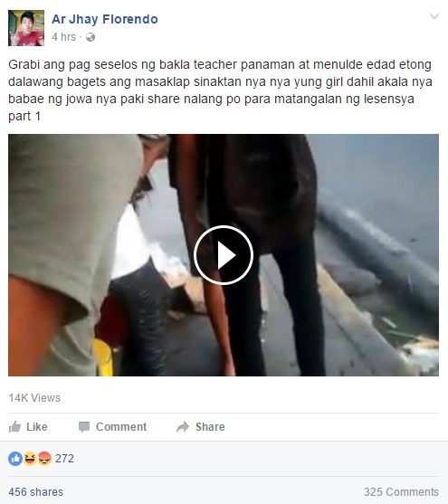Open Ar Jhay Florendo's profile picture
The width and height of the screenshot is (448, 504).
pos(26,28)
